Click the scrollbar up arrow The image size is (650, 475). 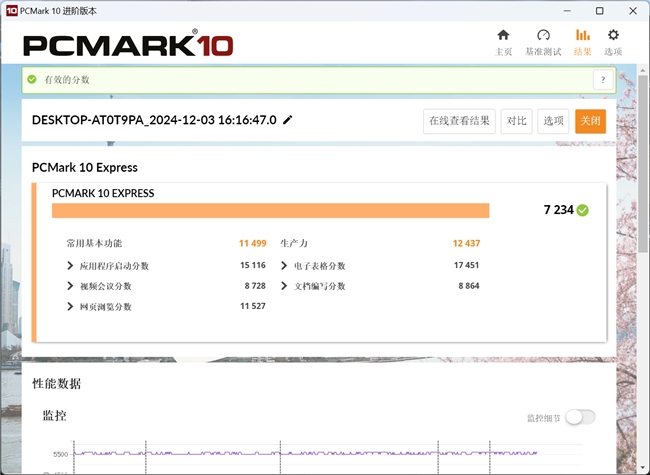click(x=643, y=70)
